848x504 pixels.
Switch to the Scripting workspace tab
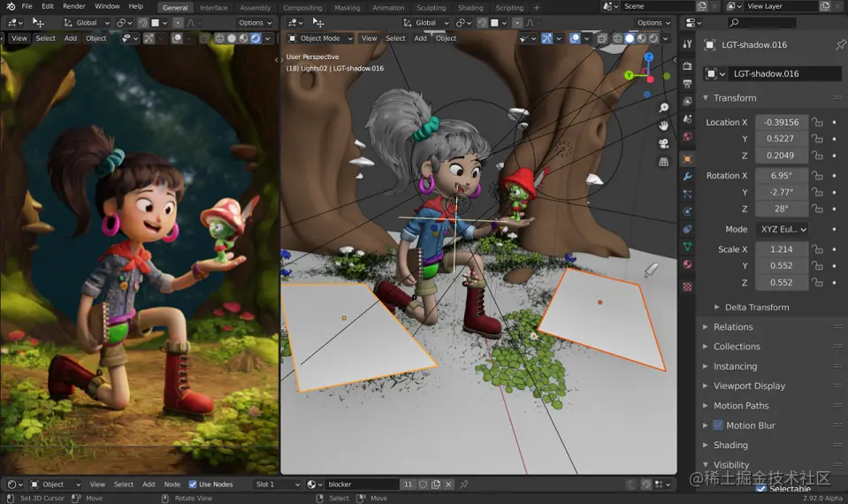pos(509,8)
